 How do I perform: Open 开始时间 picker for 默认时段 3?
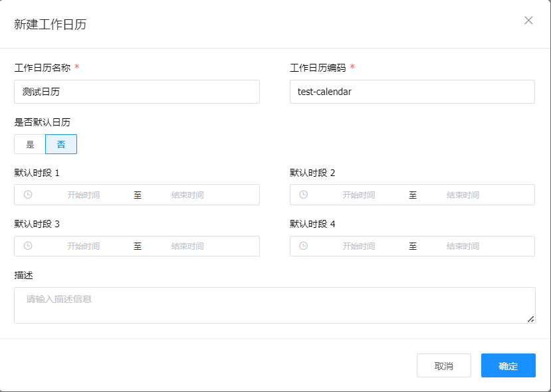click(83, 246)
